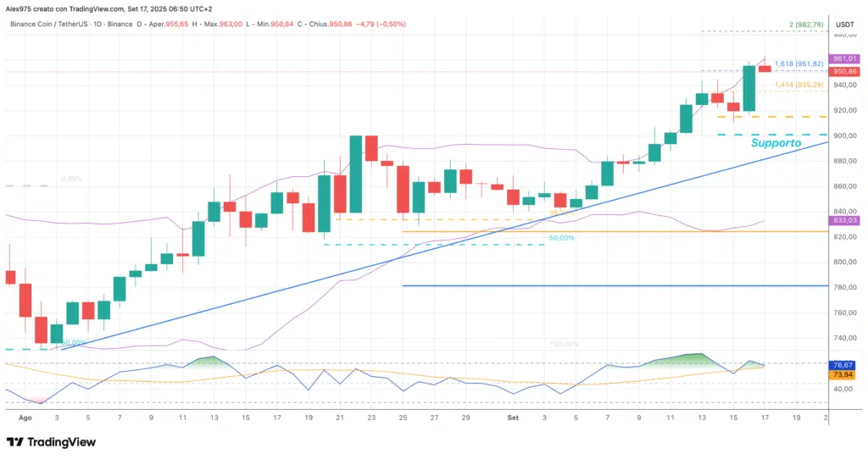The height and width of the screenshot is (459, 868).
Task: Click the Binance Coin / TetherUS symbol title
Action: [54, 24]
